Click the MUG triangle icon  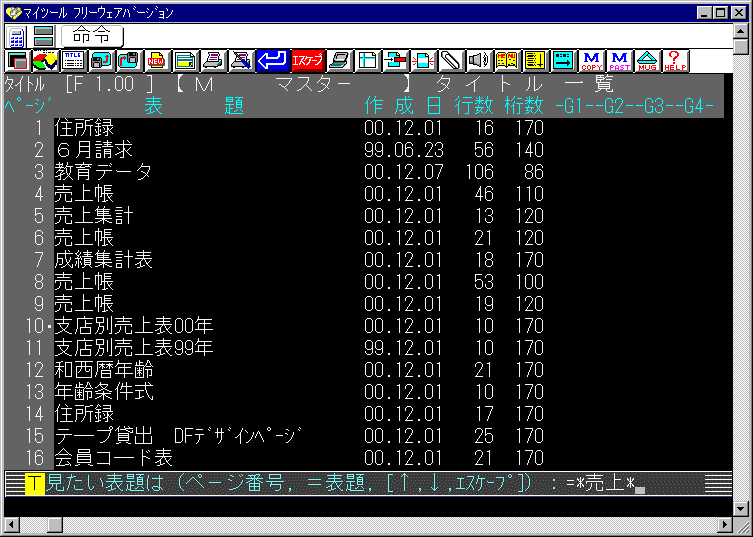[647, 61]
